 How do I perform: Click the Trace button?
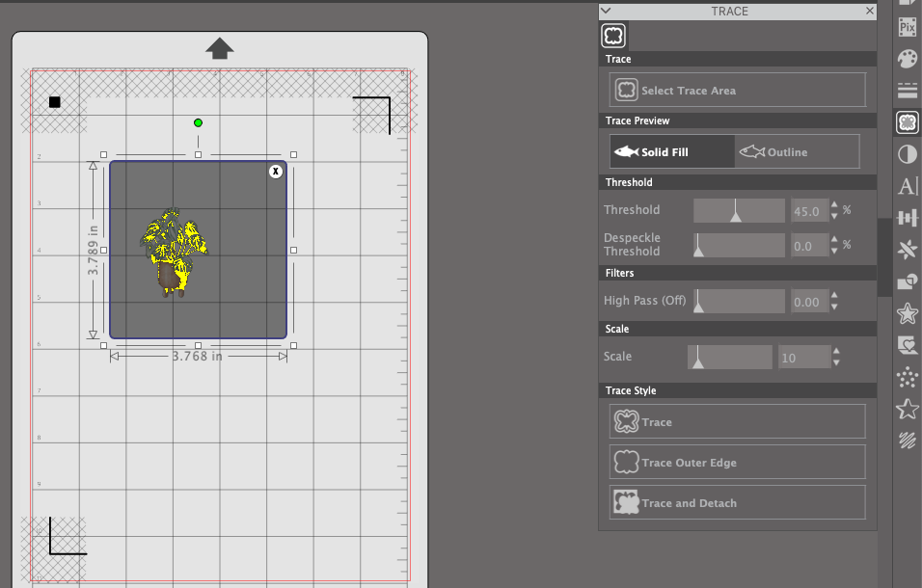click(x=738, y=421)
